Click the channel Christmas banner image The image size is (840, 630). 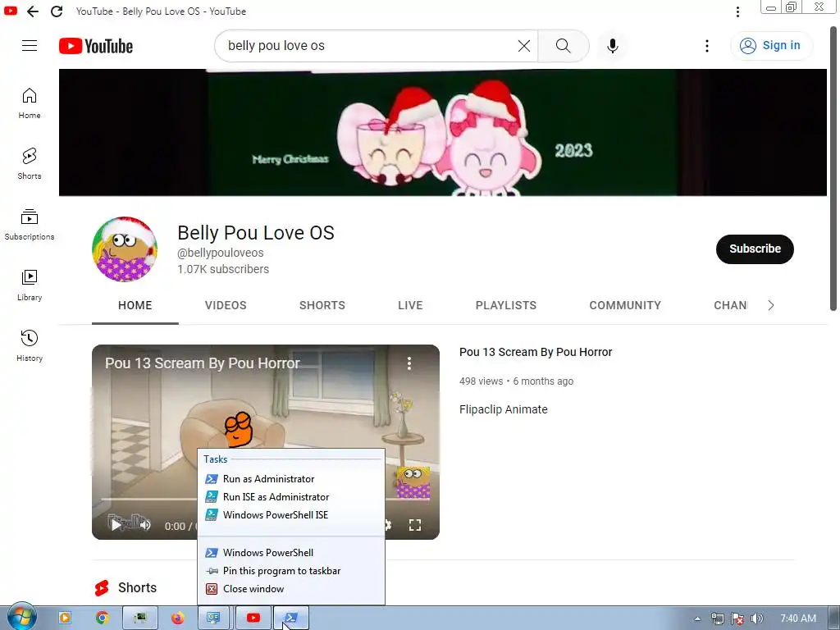[442, 132]
